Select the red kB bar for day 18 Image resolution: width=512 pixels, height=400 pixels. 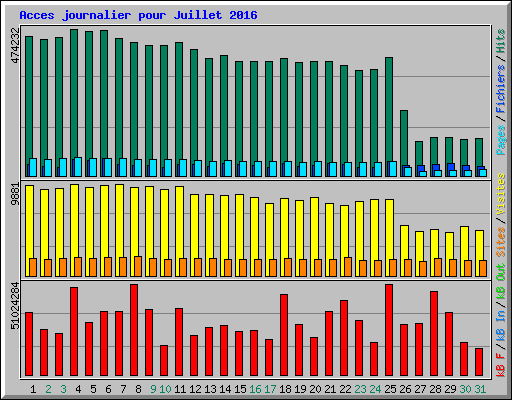coord(284,335)
